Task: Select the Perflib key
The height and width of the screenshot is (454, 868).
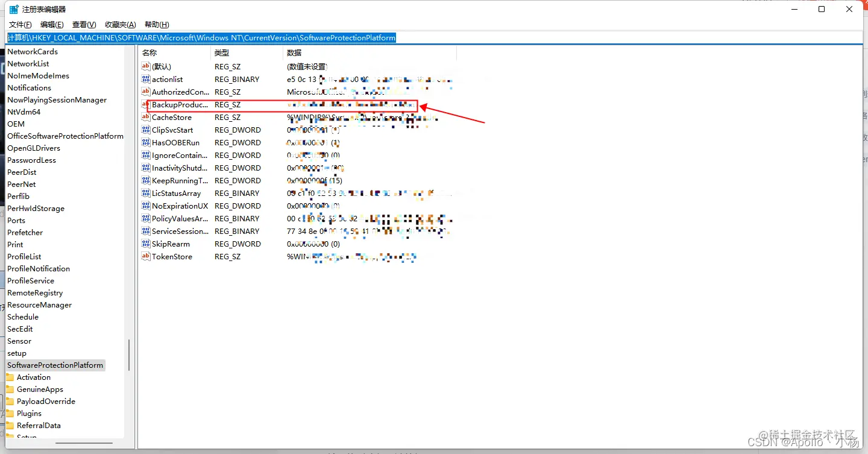Action: pyautogui.click(x=18, y=196)
